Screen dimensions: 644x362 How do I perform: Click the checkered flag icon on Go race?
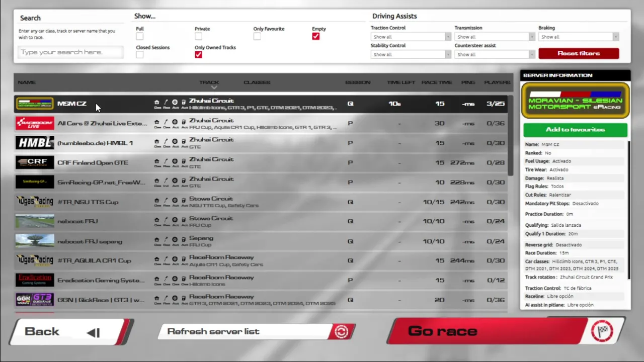602,331
